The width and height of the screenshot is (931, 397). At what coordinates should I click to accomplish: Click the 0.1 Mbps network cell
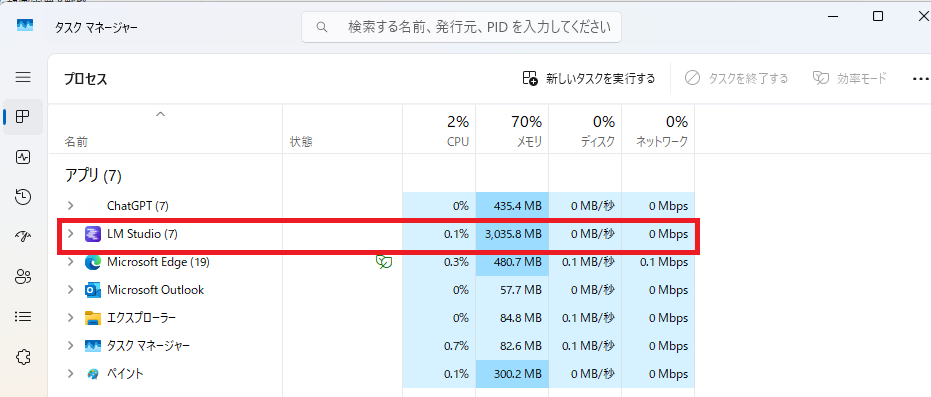click(x=658, y=262)
